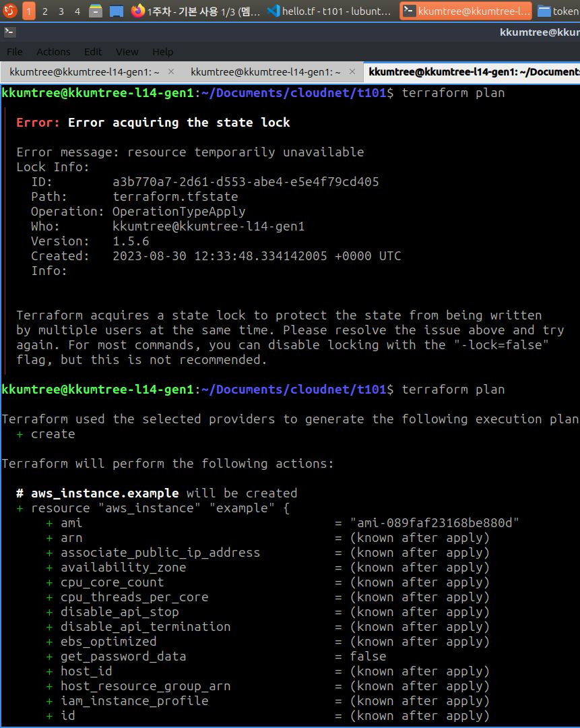The height and width of the screenshot is (728, 580).
Task: Open the hello.tf VS Code taskbar window
Action: (330, 11)
